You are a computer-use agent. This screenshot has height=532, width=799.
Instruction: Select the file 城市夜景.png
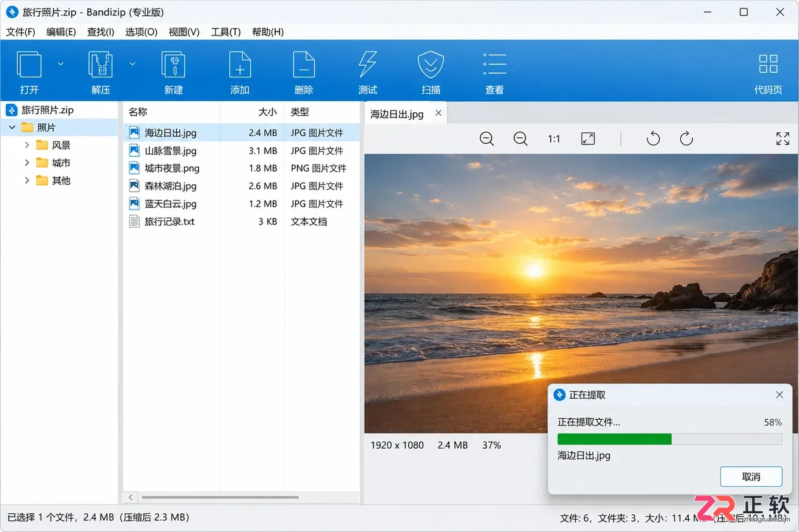tap(172, 168)
